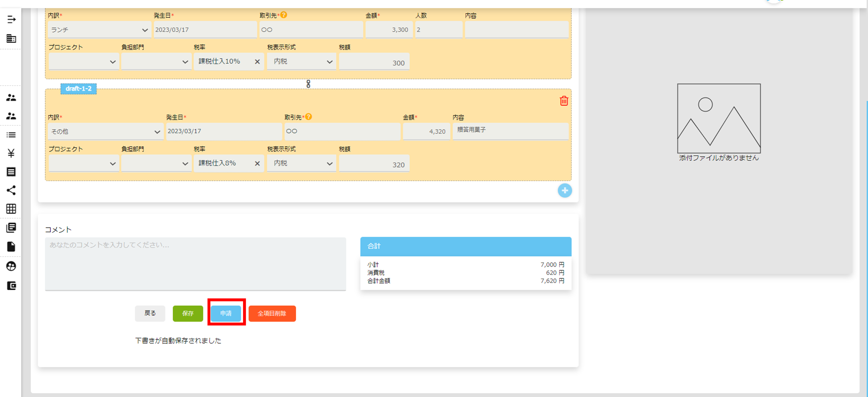This screenshot has height=397, width=868.
Task: Click the blue 申請 button
Action: tap(226, 313)
